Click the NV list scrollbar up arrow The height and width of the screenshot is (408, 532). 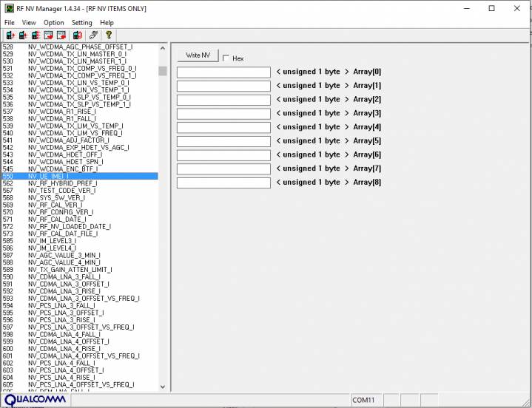click(163, 48)
